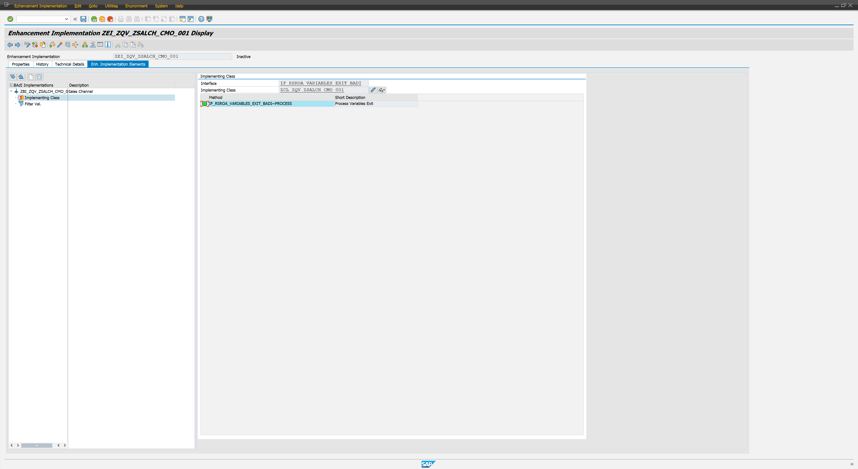Screen dimensions: 858x469
Task: Click the BAdI Implementations column header
Action: 33,85
